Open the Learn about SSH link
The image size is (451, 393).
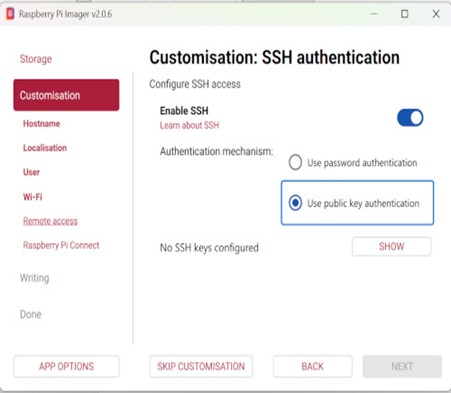189,125
